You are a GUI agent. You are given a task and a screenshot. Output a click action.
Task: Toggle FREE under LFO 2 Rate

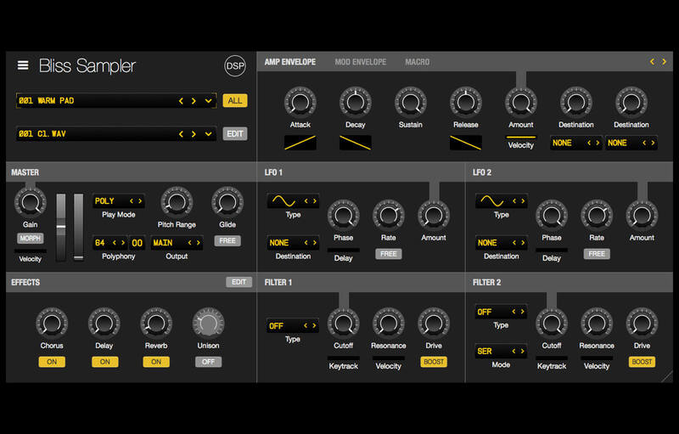click(597, 254)
